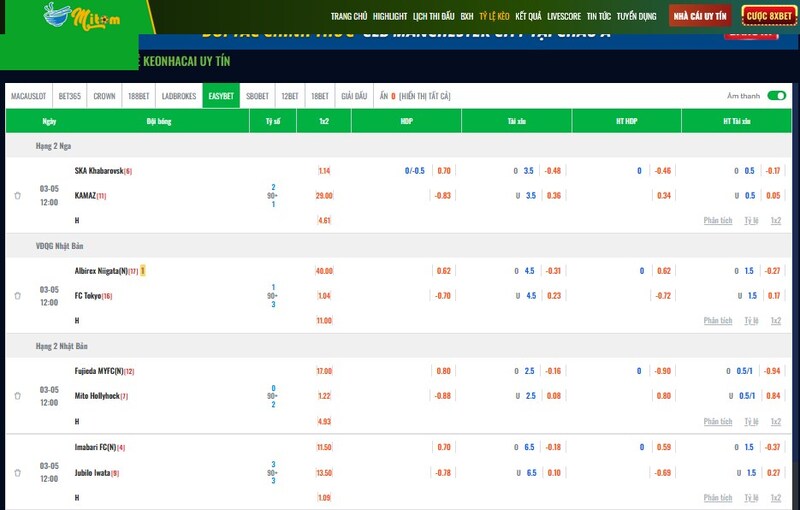This screenshot has width=800, height=510.
Task: Click the Nhà Cái Uy Tín button
Action: pyautogui.click(x=700, y=16)
